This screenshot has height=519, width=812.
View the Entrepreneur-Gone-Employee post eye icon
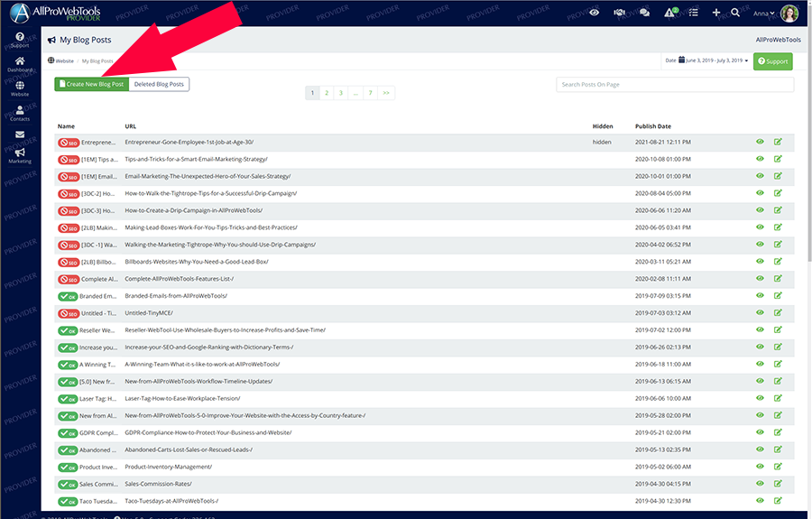(x=760, y=142)
